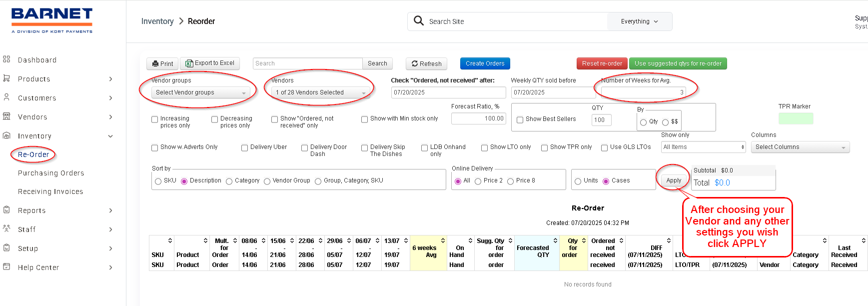Click the Staff people icon

coord(6,229)
